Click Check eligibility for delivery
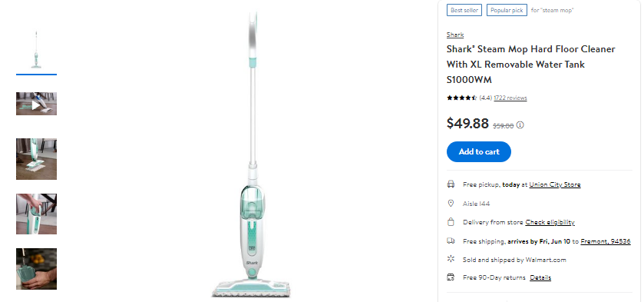644x302 pixels. pyautogui.click(x=550, y=222)
